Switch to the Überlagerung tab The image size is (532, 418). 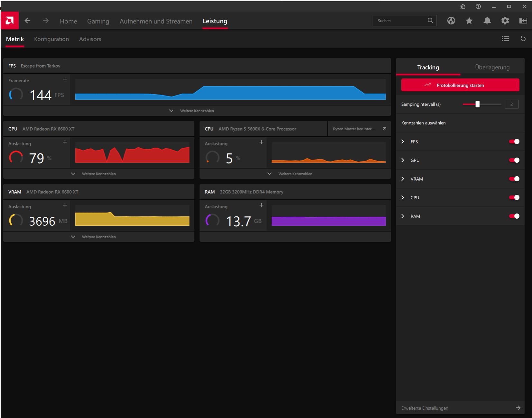(x=492, y=68)
